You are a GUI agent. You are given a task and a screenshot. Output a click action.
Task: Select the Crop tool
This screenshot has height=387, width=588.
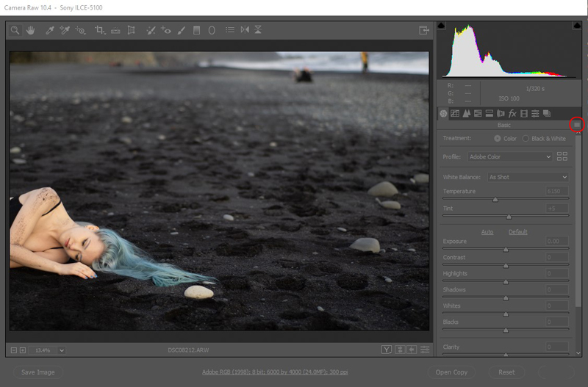(100, 30)
